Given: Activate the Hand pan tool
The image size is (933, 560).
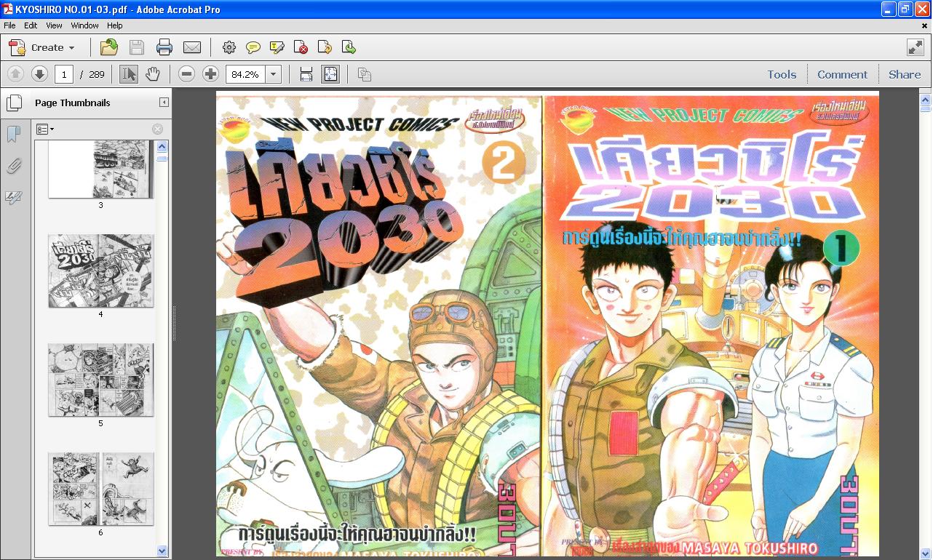Looking at the screenshot, I should click(152, 74).
